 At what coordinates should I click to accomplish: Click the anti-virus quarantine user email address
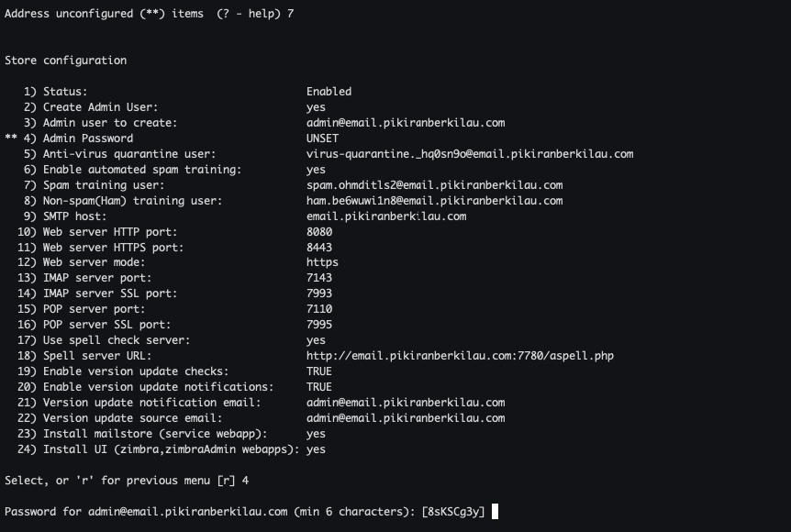(x=469, y=154)
